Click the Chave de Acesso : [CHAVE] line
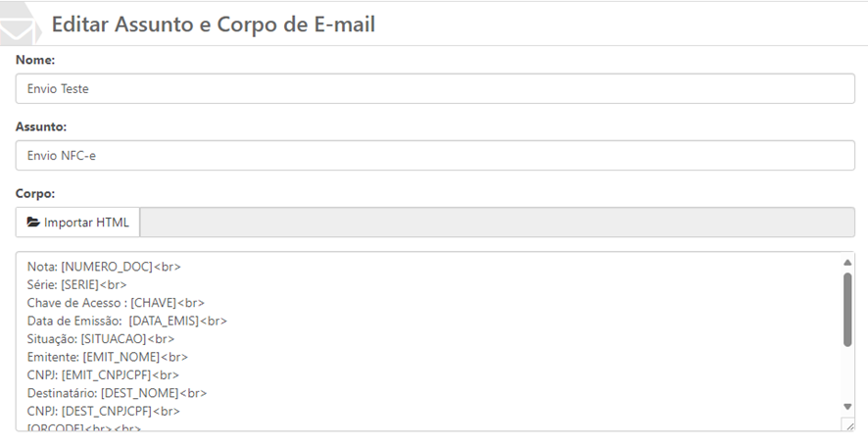Viewport: 868px width, 447px height. point(116,303)
